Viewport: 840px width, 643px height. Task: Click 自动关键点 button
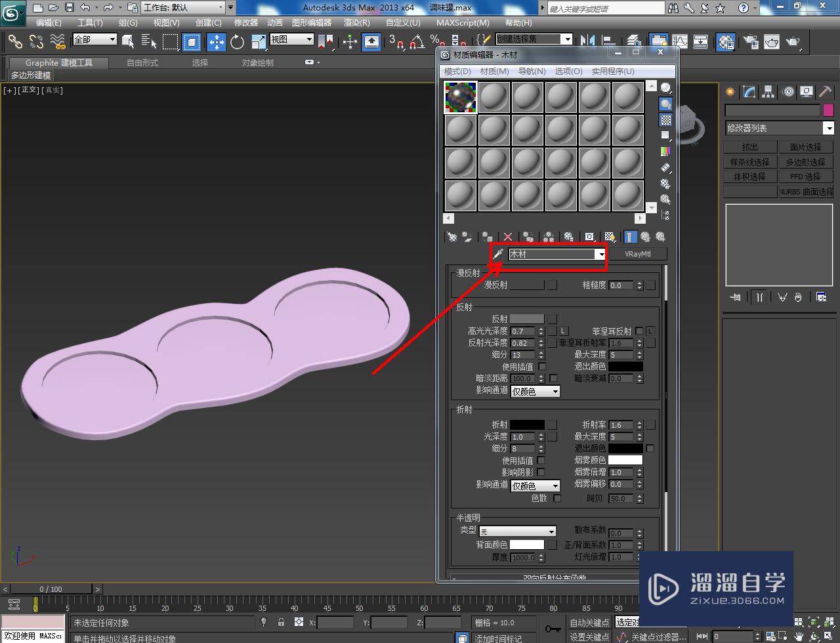click(589, 623)
